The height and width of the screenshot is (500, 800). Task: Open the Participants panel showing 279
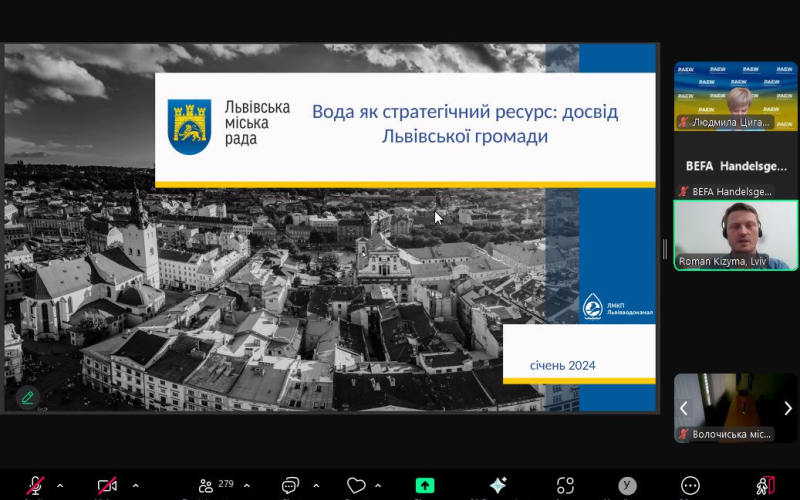tap(215, 485)
